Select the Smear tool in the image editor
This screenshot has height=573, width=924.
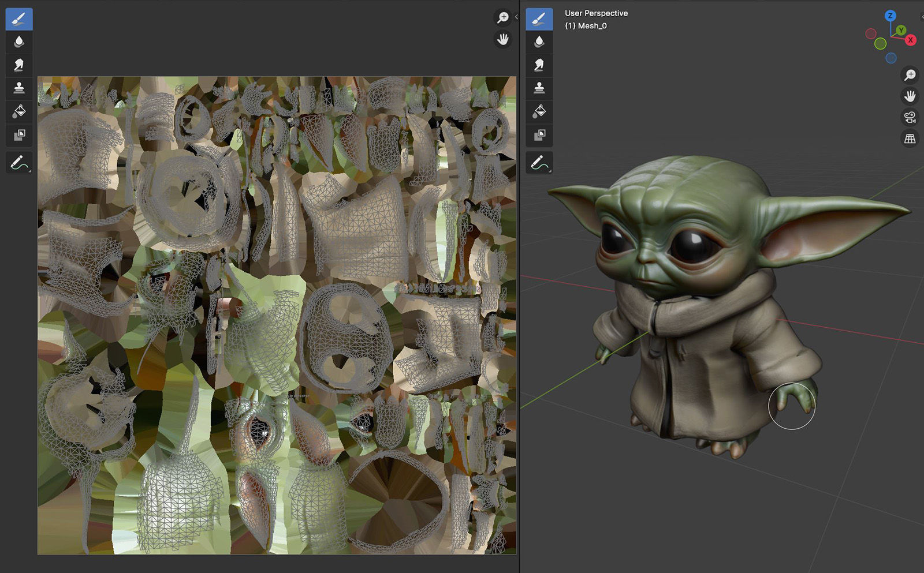coord(19,65)
